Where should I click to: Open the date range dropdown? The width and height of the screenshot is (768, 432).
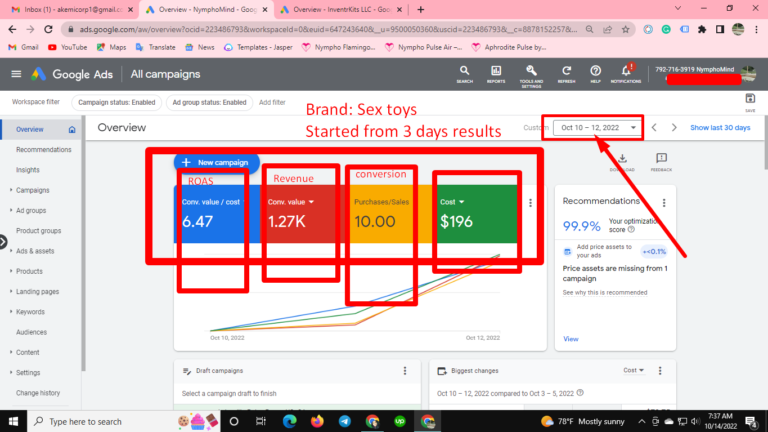click(598, 128)
